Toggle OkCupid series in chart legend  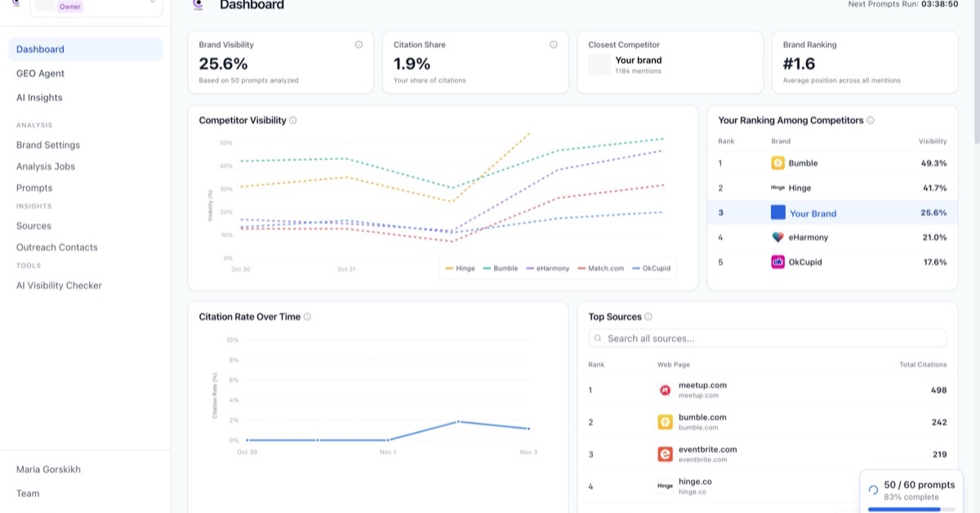(x=652, y=268)
